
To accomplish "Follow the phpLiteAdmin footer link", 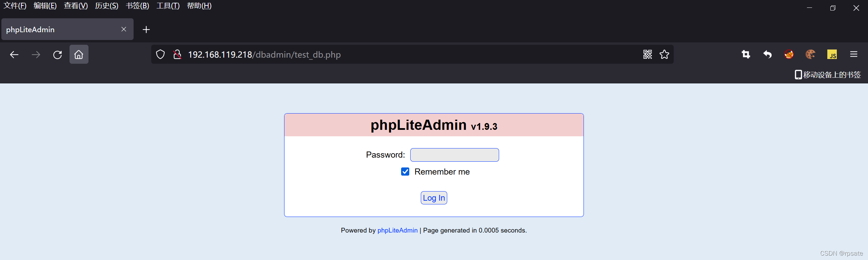I will (x=397, y=231).
